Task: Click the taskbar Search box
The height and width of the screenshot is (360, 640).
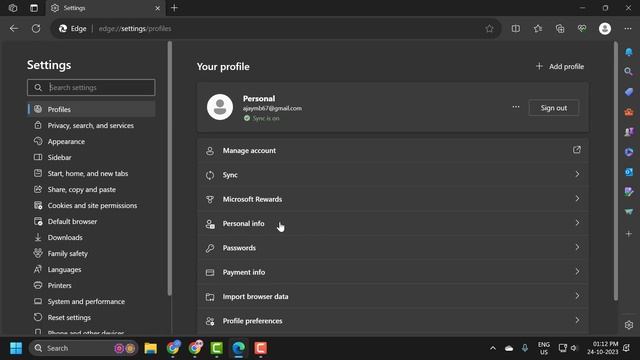Action: (x=83, y=348)
